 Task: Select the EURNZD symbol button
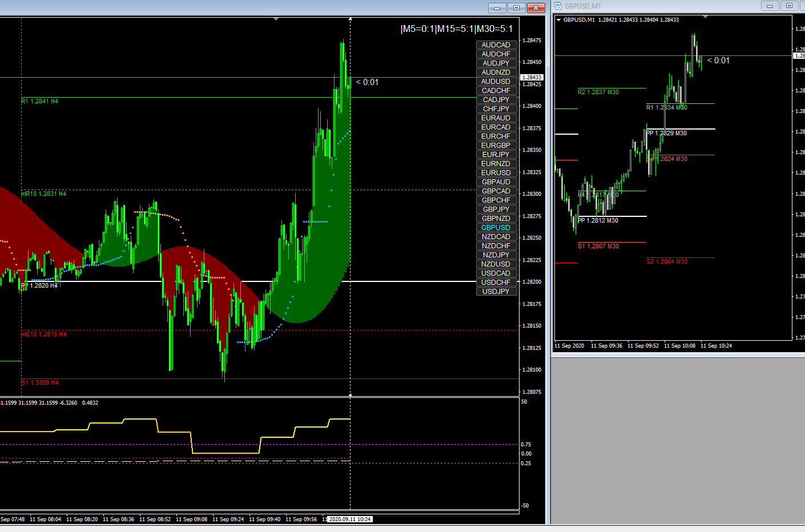pyautogui.click(x=496, y=164)
